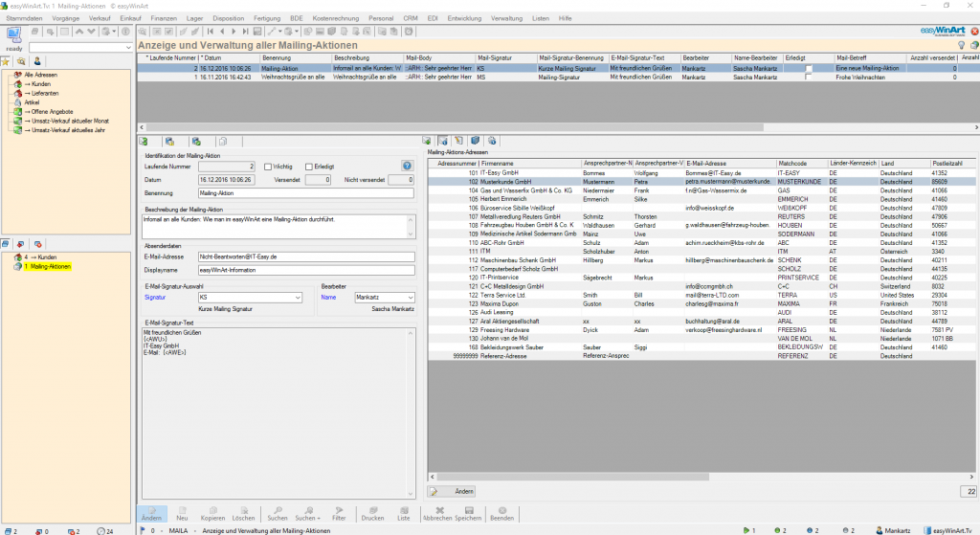The height and width of the screenshot is (535, 980).
Task: Click into the Benennung text field
Action: click(x=304, y=192)
